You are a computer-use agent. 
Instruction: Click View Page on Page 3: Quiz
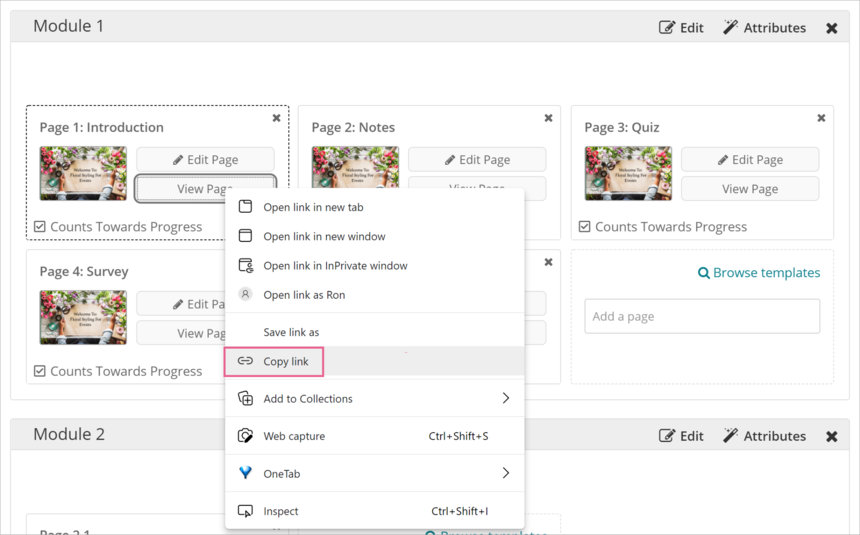pyautogui.click(x=750, y=189)
